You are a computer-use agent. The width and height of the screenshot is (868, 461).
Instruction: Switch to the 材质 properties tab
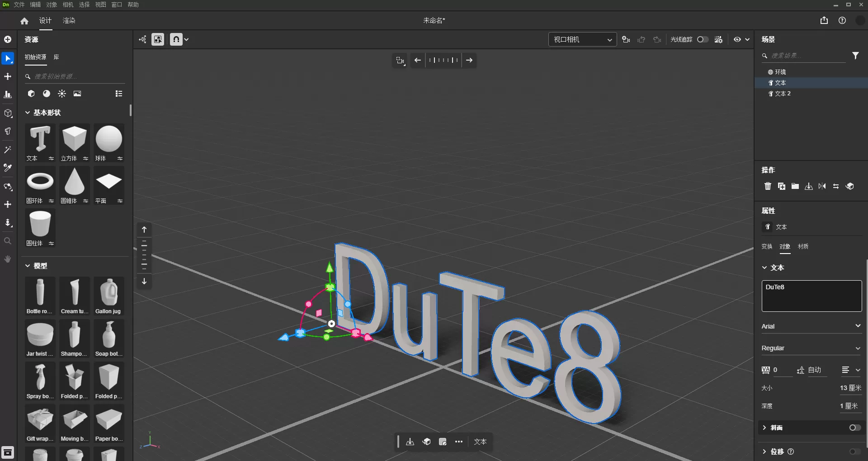(803, 247)
